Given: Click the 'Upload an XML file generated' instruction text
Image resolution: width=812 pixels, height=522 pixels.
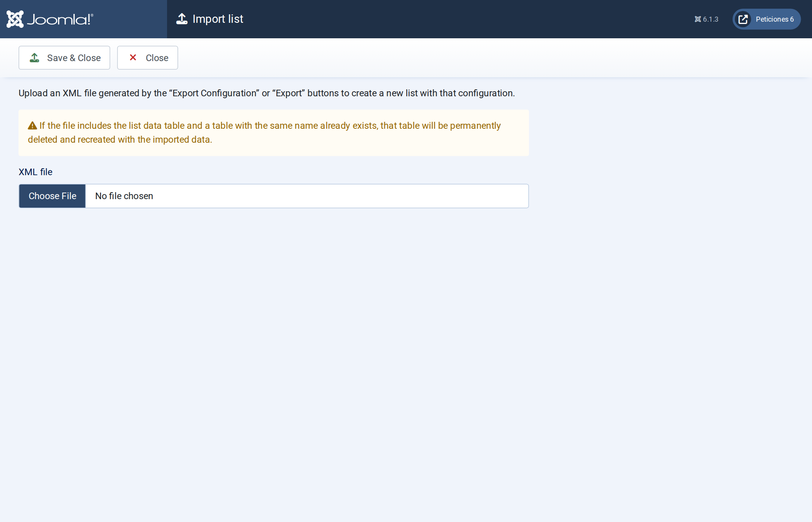Looking at the screenshot, I should [267, 93].
